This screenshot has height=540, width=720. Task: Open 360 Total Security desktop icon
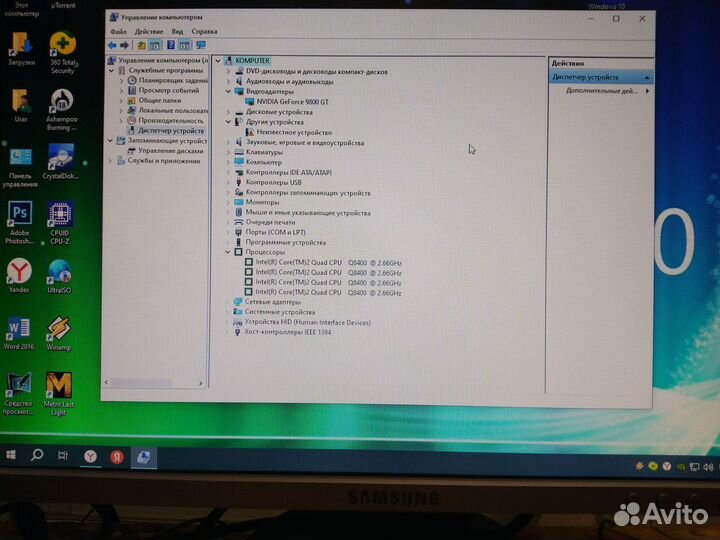pyautogui.click(x=62, y=52)
